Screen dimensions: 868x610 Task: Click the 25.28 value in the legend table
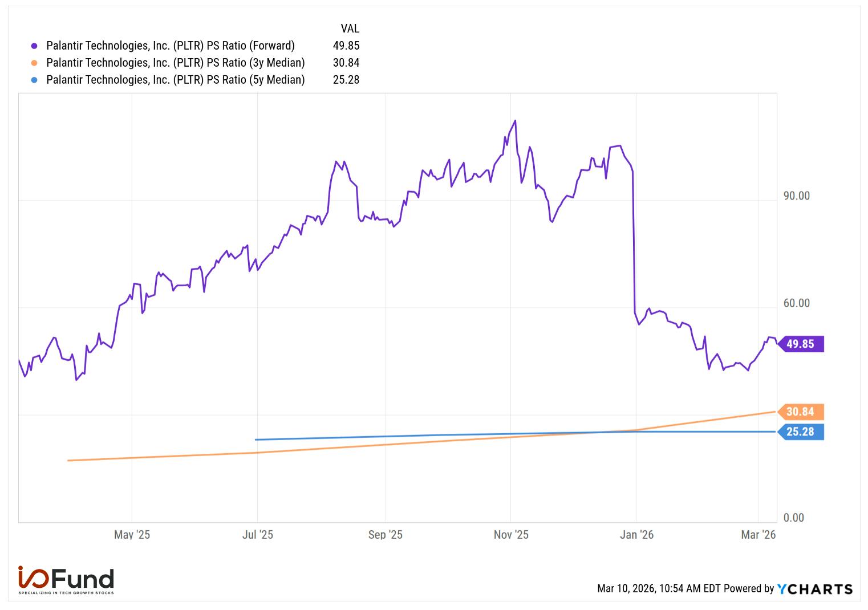coord(346,80)
